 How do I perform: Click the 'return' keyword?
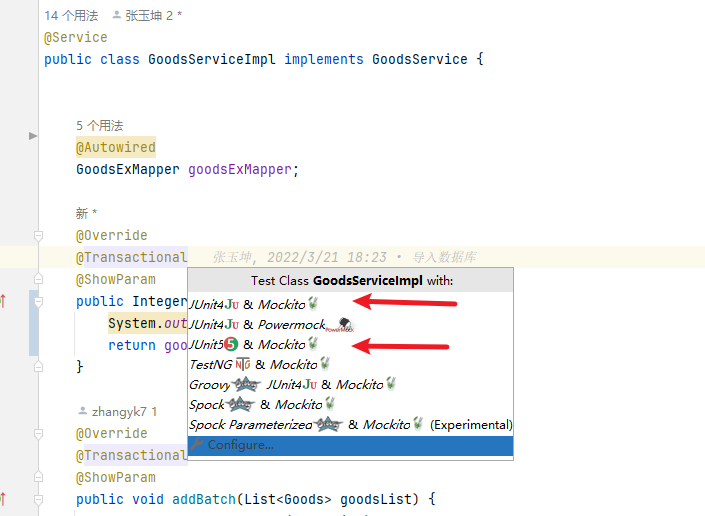point(132,345)
